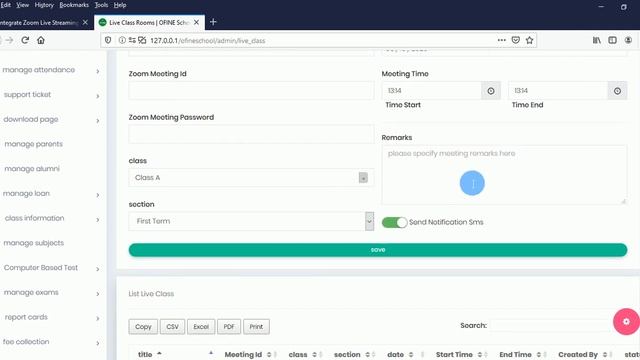Open clock picker for Time End
Image resolution: width=640 pixels, height=360 pixels.
pos(617,91)
